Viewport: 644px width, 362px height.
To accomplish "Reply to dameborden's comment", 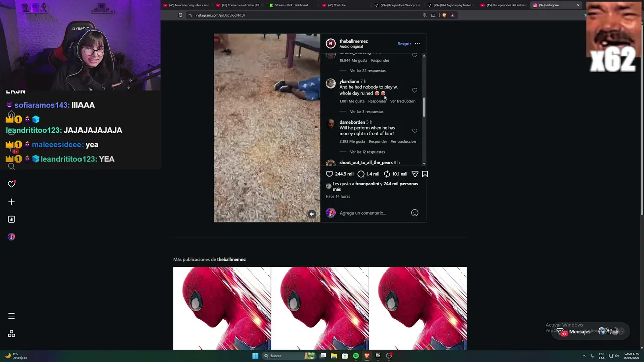I will tap(378, 142).
